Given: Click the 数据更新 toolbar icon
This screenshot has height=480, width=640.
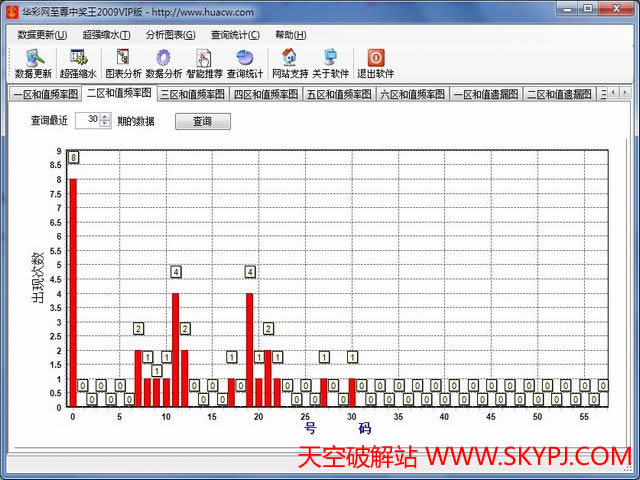Looking at the screenshot, I should (x=33, y=63).
